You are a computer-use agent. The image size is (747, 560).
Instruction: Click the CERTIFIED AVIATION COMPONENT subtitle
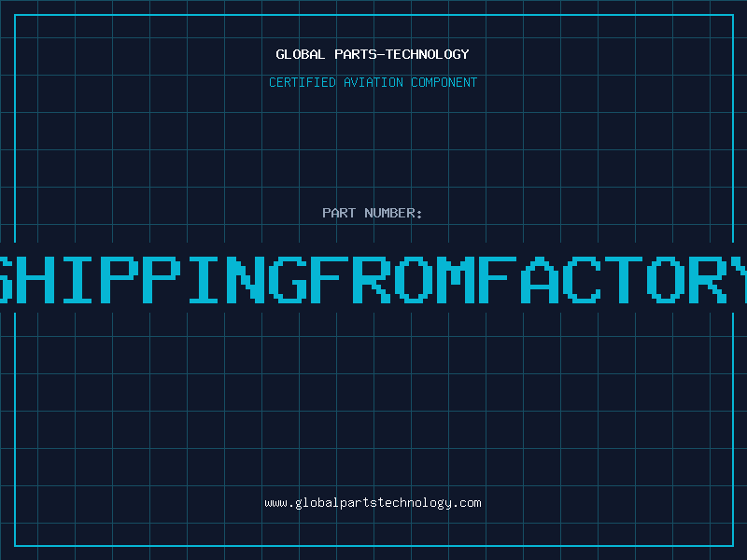tap(373, 82)
